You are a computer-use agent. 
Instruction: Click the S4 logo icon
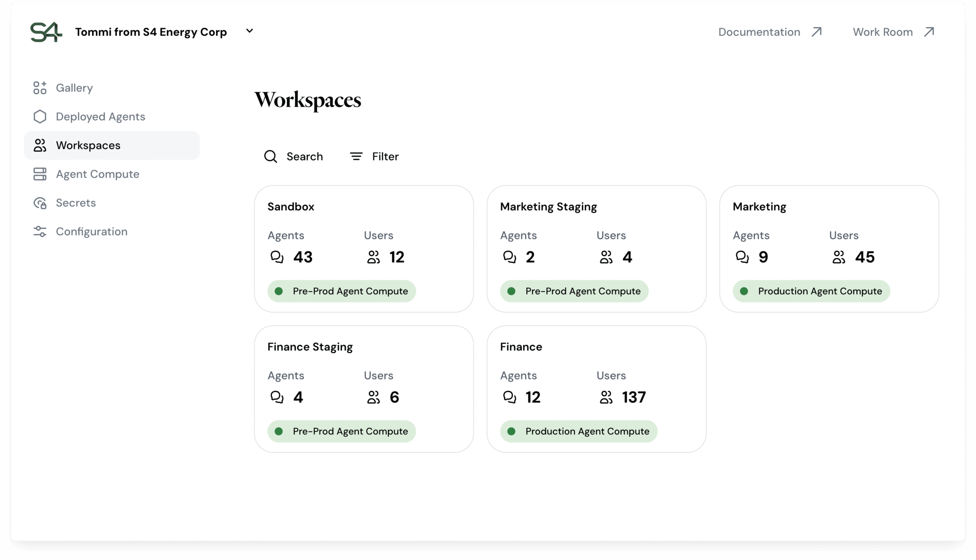pyautogui.click(x=46, y=32)
